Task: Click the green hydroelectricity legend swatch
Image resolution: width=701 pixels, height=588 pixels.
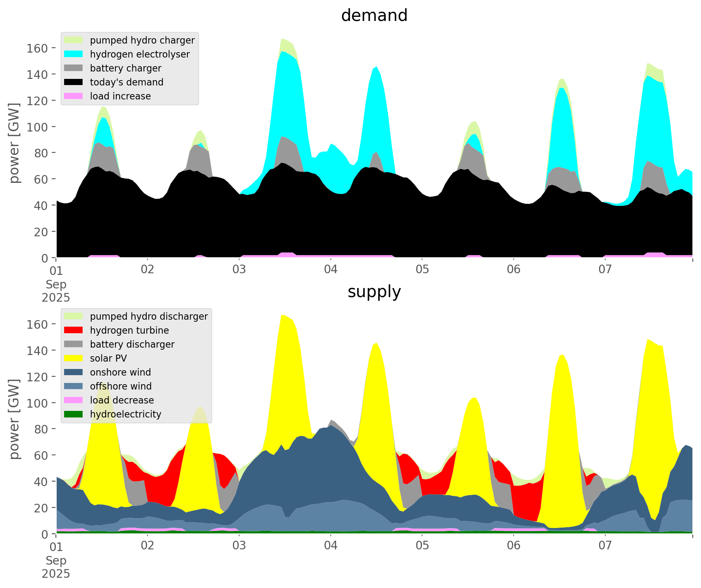Action: coord(74,414)
